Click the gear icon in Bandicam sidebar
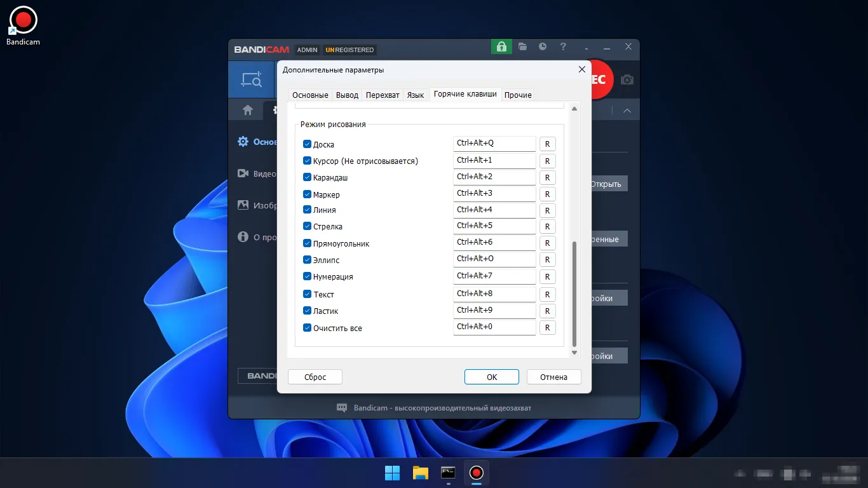 tap(243, 142)
